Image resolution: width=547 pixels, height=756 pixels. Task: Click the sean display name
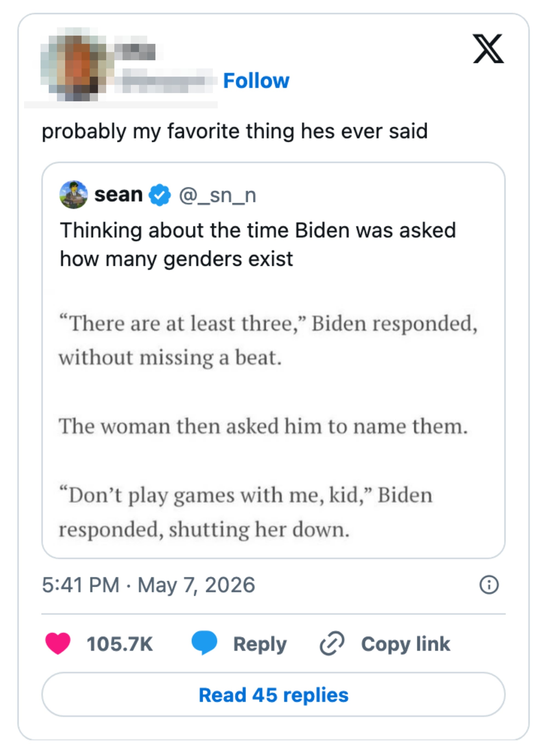[119, 195]
